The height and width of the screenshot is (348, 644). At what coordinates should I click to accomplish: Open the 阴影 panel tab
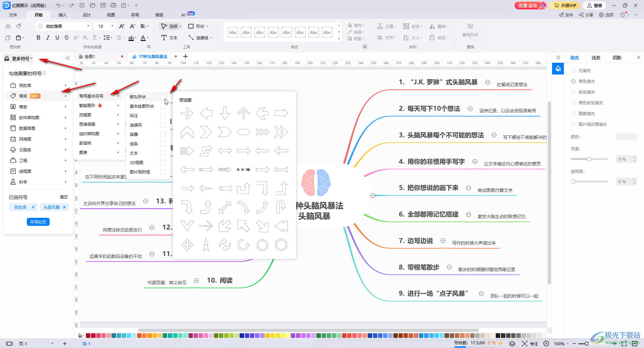(617, 58)
